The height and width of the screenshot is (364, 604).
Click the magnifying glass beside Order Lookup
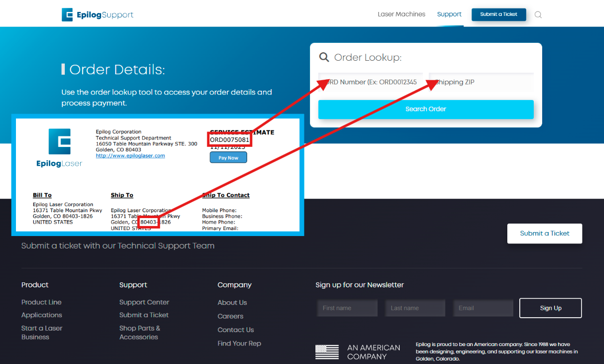(324, 57)
